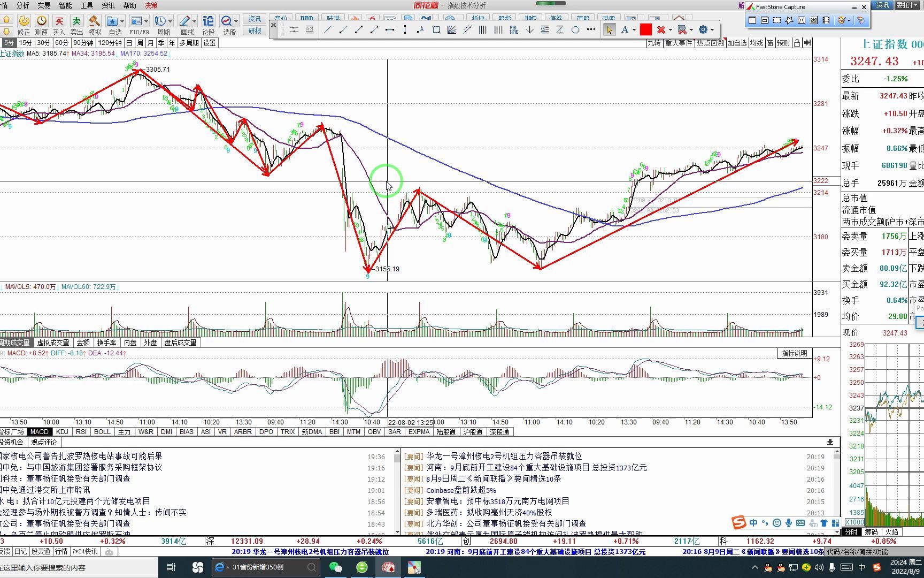
Task: Open the 测速 speed test clock icon
Action: pos(41,21)
